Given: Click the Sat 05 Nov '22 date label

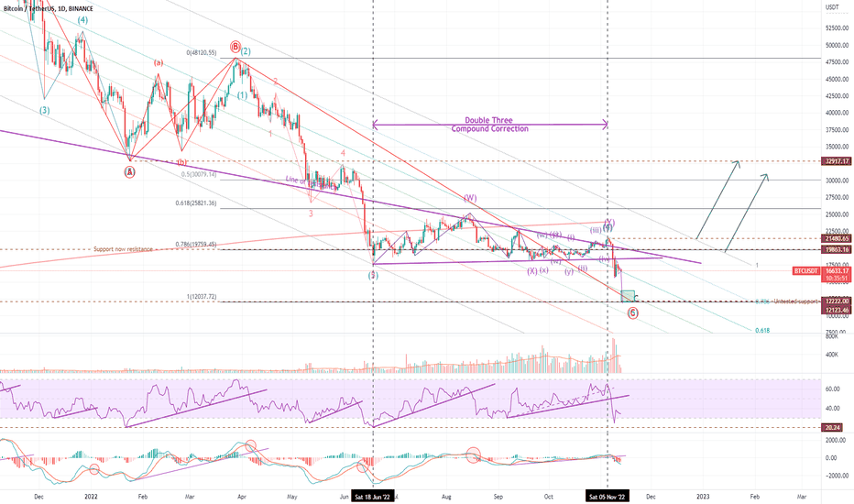Looking at the screenshot, I should point(608,497).
